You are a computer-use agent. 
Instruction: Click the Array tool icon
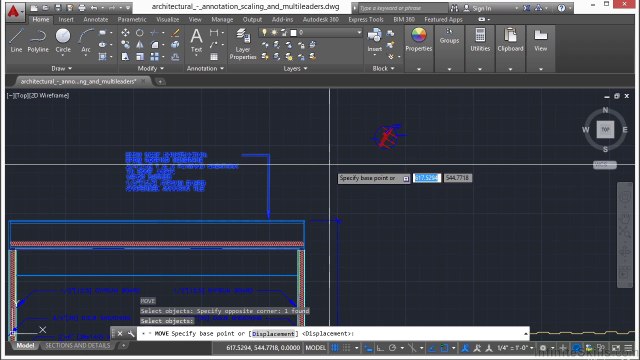[154, 57]
